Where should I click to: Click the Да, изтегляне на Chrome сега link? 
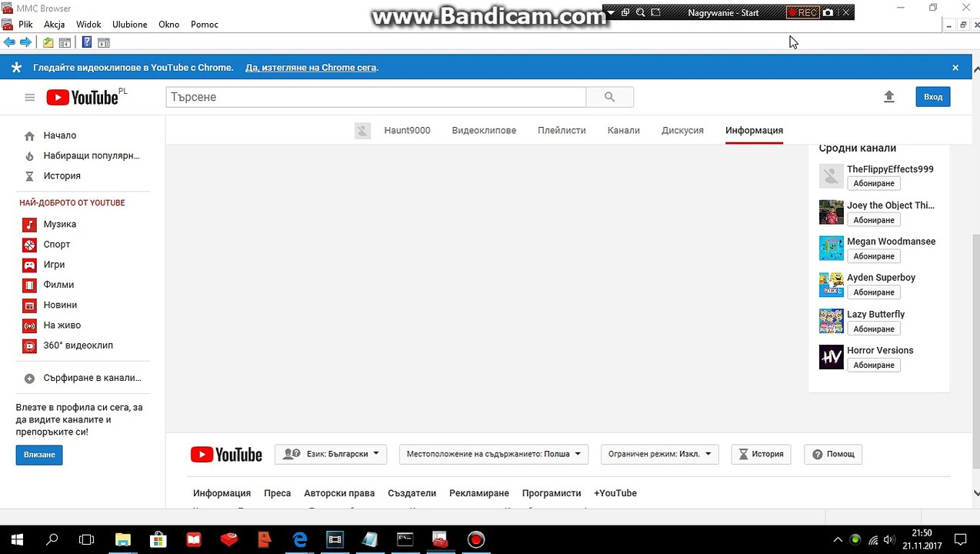(311, 68)
